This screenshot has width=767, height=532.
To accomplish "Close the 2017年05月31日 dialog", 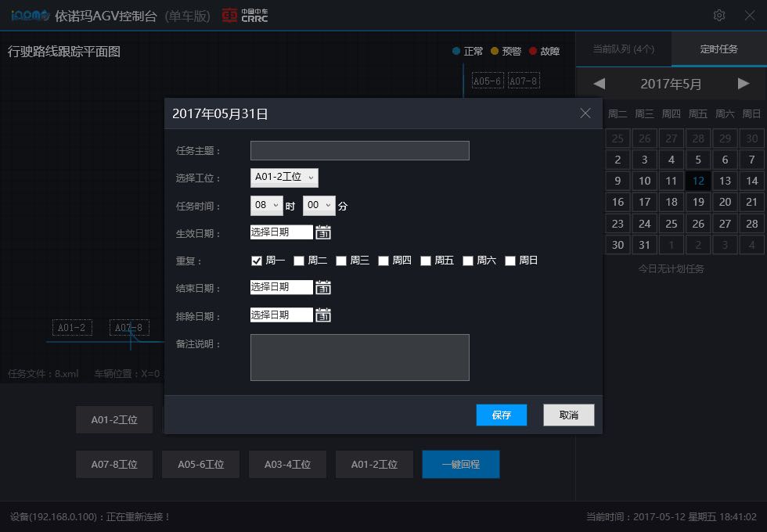I will [x=585, y=113].
